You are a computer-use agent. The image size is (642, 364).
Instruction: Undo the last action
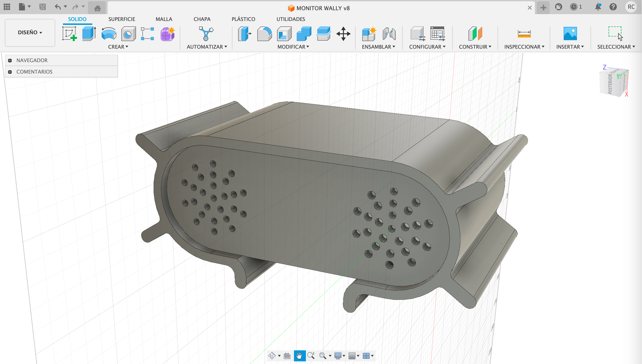point(58,7)
